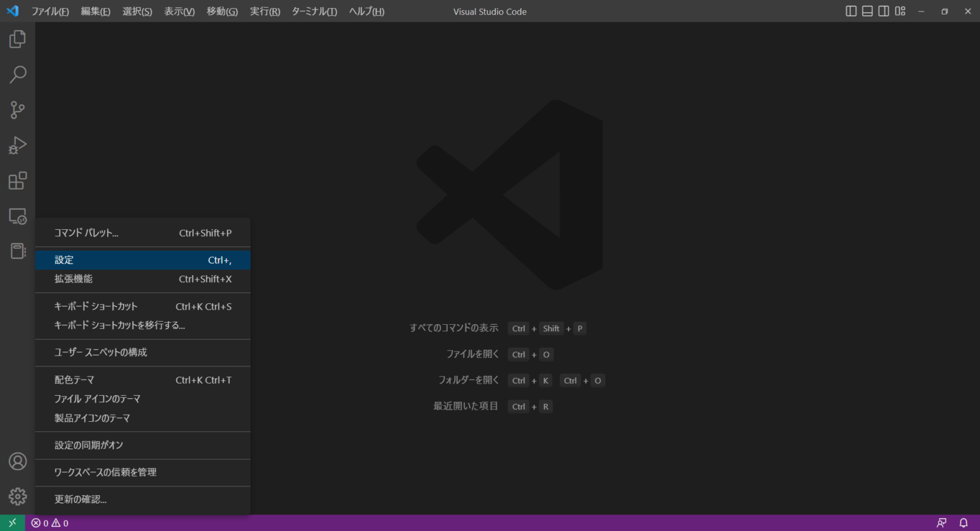Open the Customize Layout control
980x531 pixels.
coord(900,11)
